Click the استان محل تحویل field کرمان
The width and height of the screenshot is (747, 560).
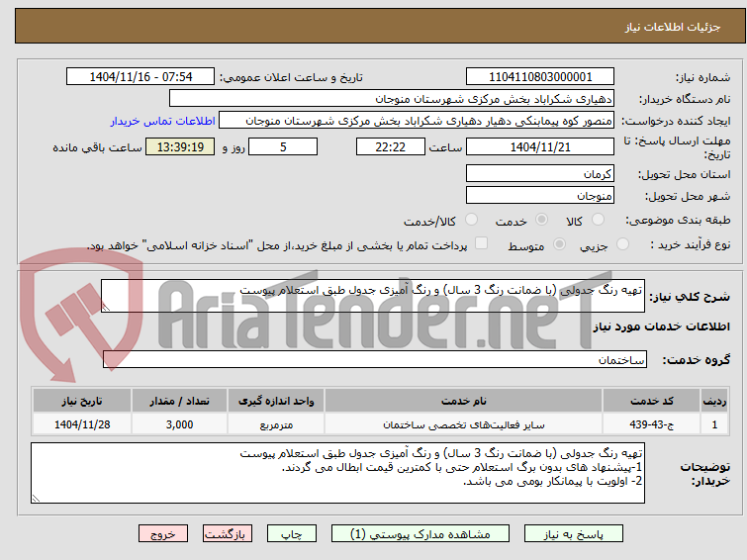(x=540, y=173)
